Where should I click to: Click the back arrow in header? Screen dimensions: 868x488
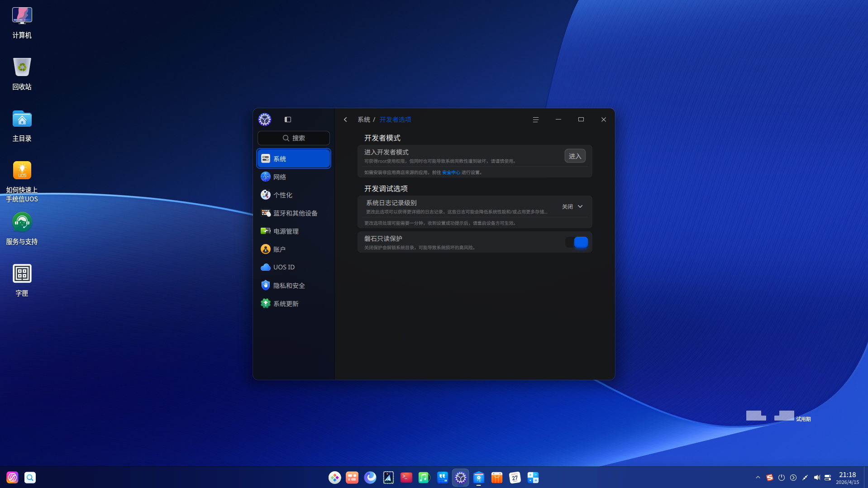[345, 120]
